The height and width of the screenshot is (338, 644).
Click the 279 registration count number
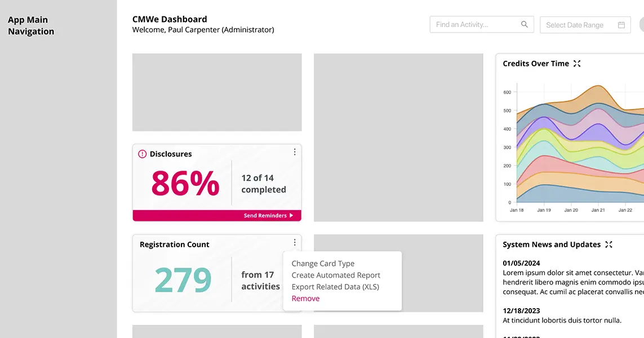(183, 280)
